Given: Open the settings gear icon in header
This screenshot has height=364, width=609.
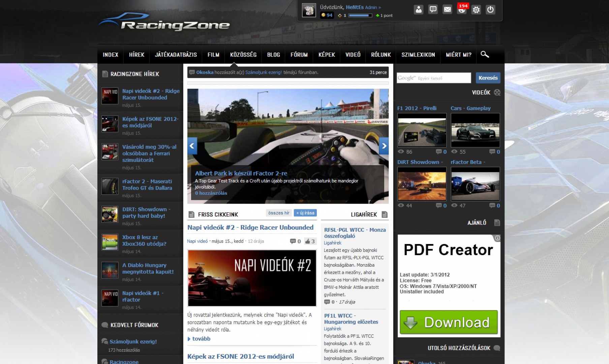Looking at the screenshot, I should coord(476,9).
